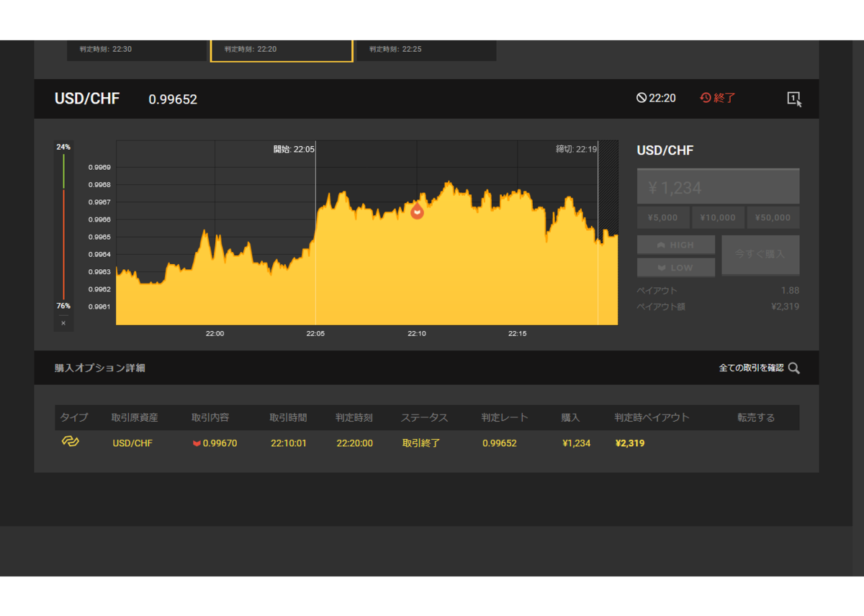Click trade time 22:10:01 cell

[x=289, y=443]
